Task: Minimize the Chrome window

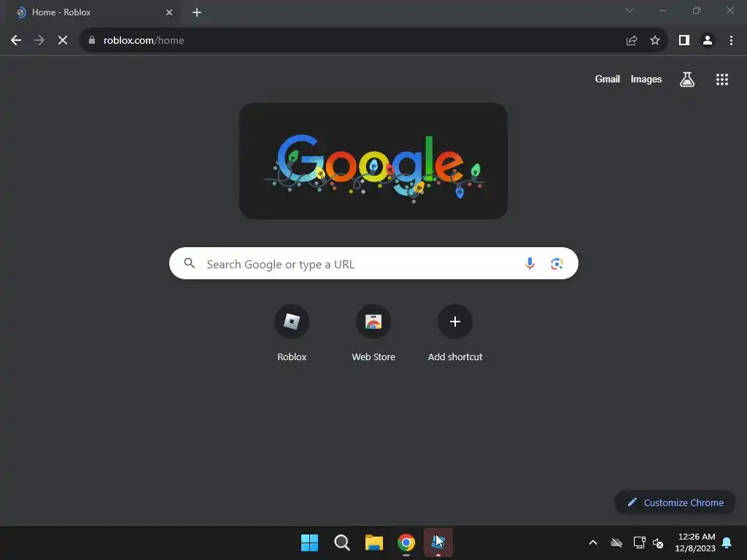Action: [x=663, y=10]
